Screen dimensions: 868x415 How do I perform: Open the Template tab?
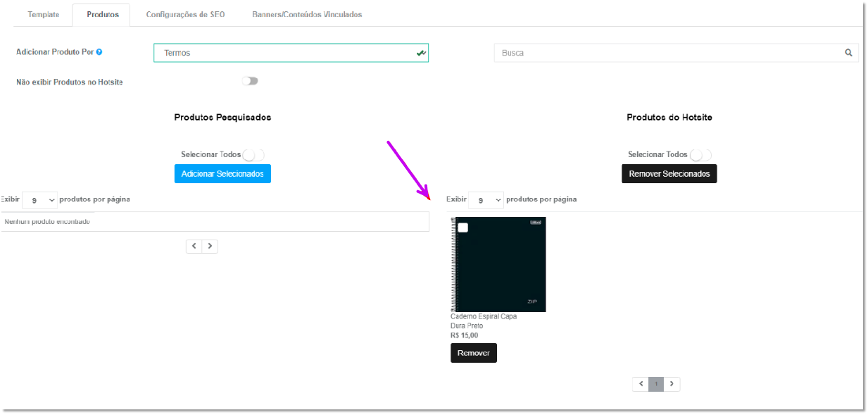pyautogui.click(x=44, y=14)
